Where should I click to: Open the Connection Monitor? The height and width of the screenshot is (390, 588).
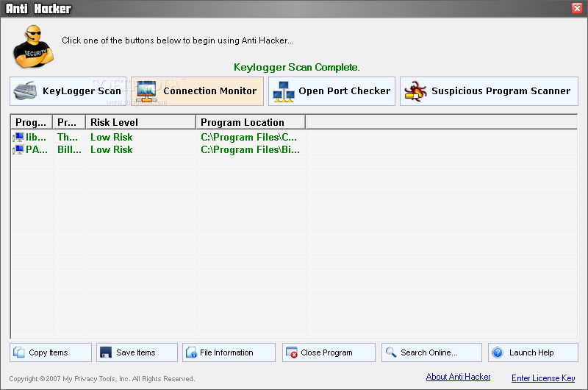click(197, 91)
